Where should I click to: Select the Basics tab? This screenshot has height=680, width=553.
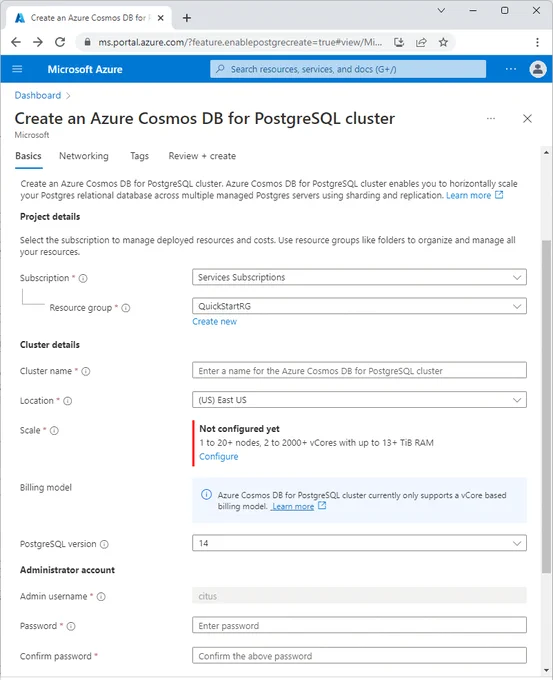[28, 156]
